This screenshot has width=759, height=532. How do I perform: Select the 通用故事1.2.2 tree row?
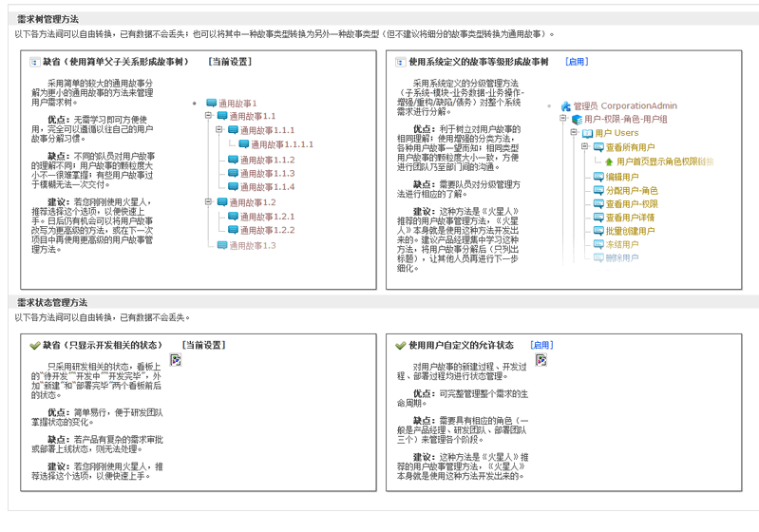point(261,230)
